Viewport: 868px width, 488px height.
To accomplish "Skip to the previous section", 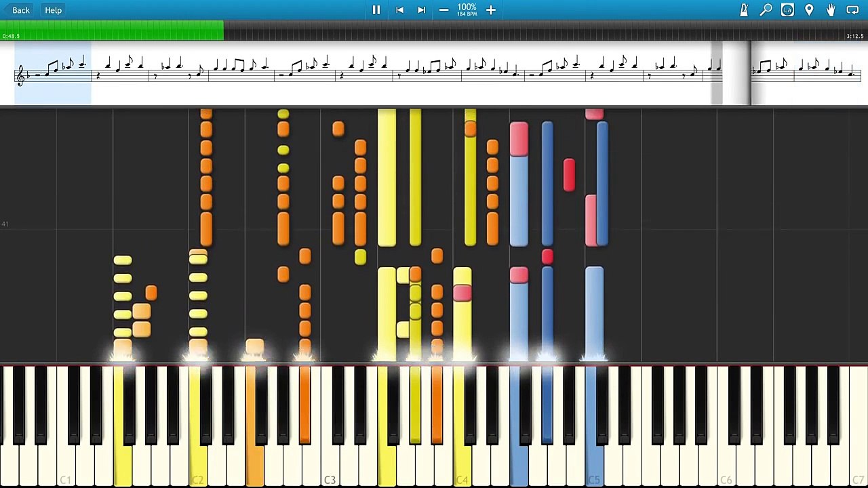I will (x=399, y=10).
